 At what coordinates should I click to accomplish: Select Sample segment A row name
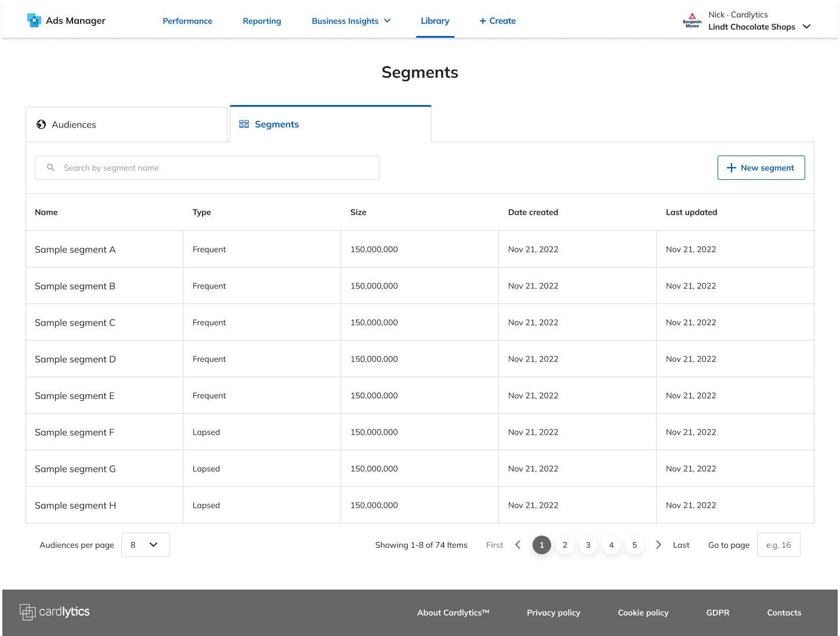tap(75, 250)
